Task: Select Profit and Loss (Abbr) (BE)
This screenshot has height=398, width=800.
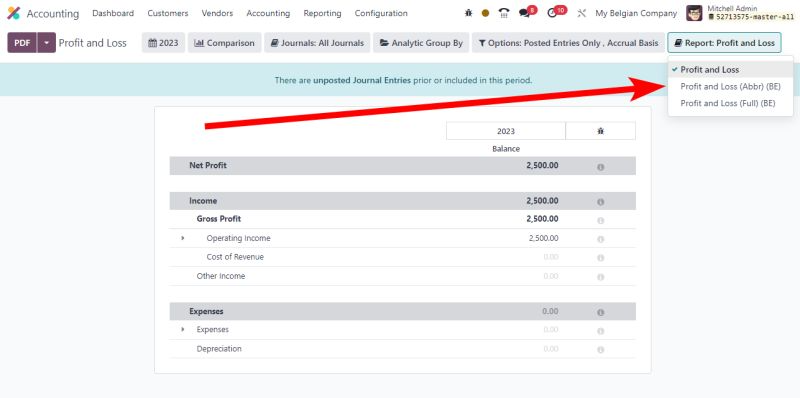Action: pyautogui.click(x=730, y=87)
